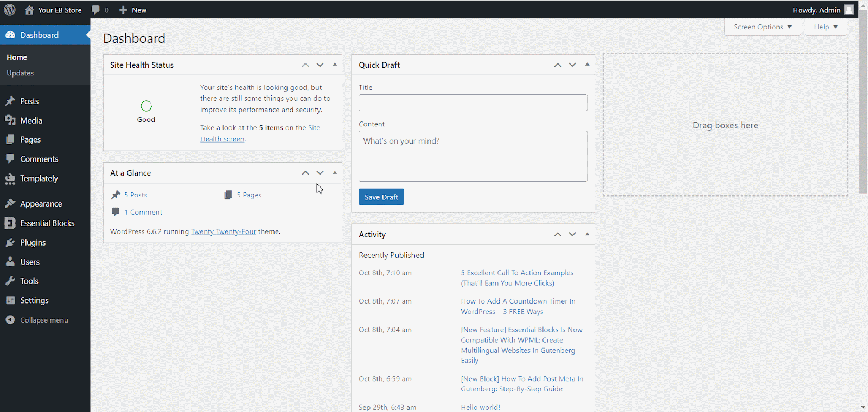
Task: Click the Settings icon in sidebar
Action: point(10,300)
